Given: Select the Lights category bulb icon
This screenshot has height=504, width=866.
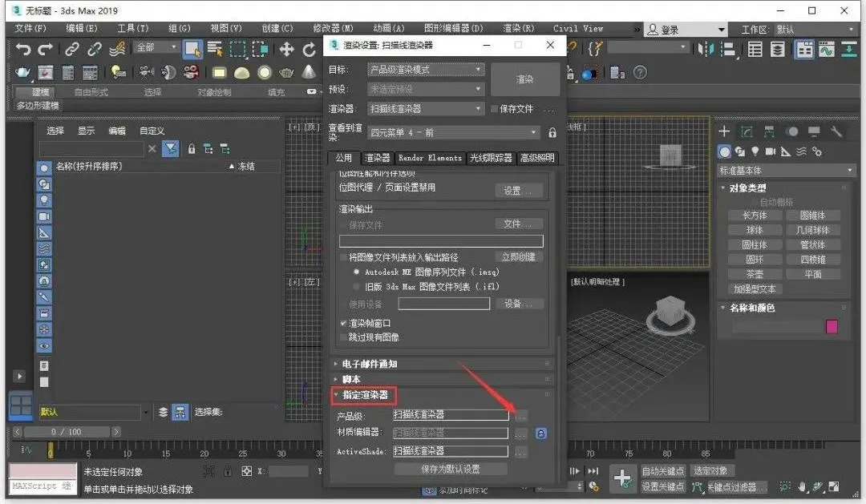Looking at the screenshot, I should [x=755, y=151].
